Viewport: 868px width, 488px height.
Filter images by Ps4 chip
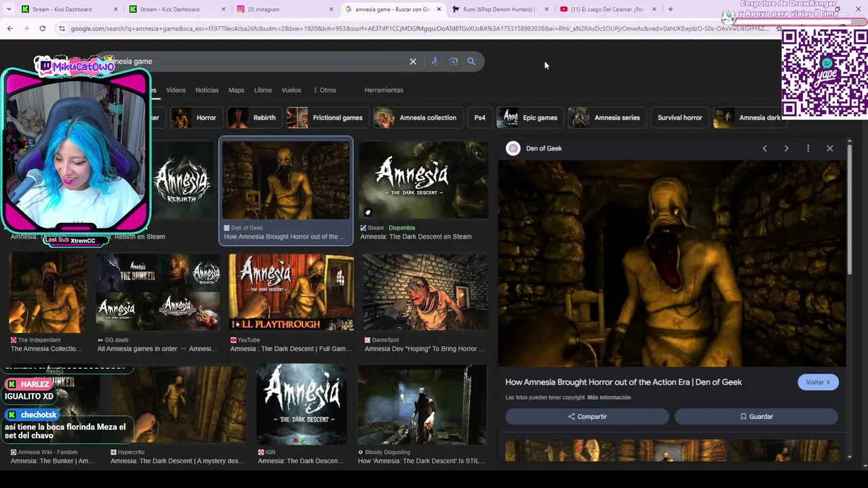click(479, 118)
